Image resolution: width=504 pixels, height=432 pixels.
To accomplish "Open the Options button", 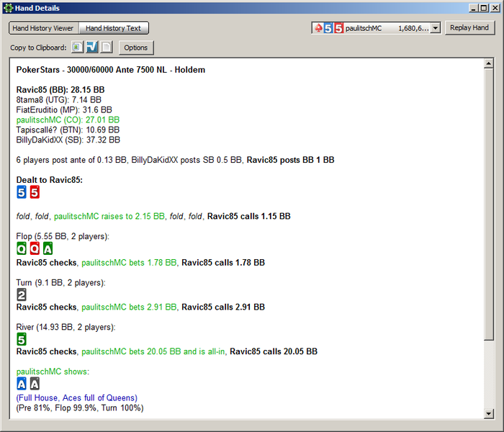I will click(135, 48).
